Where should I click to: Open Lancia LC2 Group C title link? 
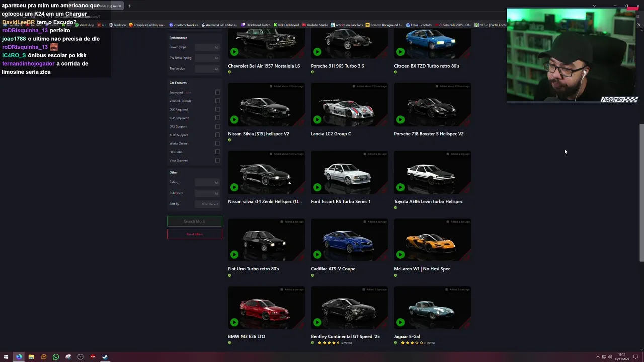click(x=331, y=134)
